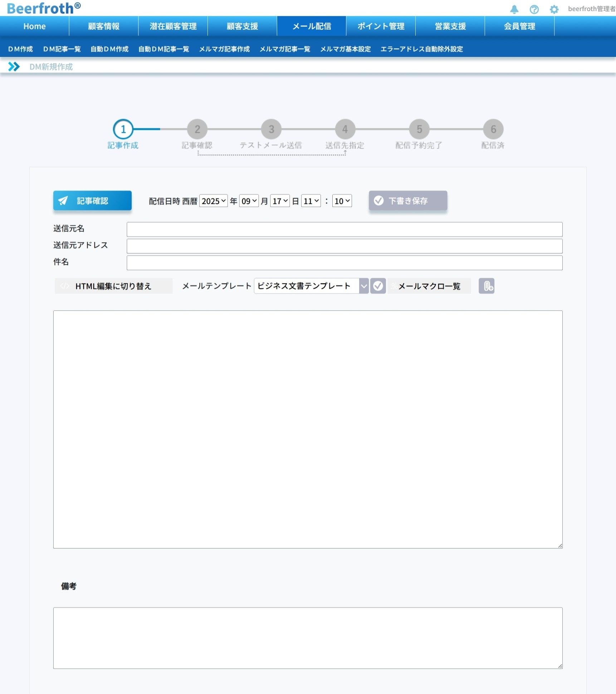Open the help question mark icon
This screenshot has width=616, height=694.
[x=534, y=9]
